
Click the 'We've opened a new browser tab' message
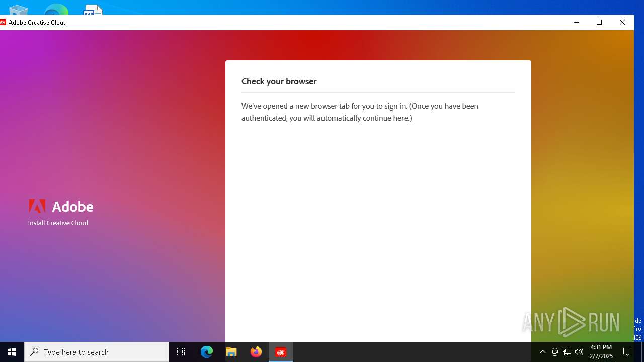(x=360, y=112)
